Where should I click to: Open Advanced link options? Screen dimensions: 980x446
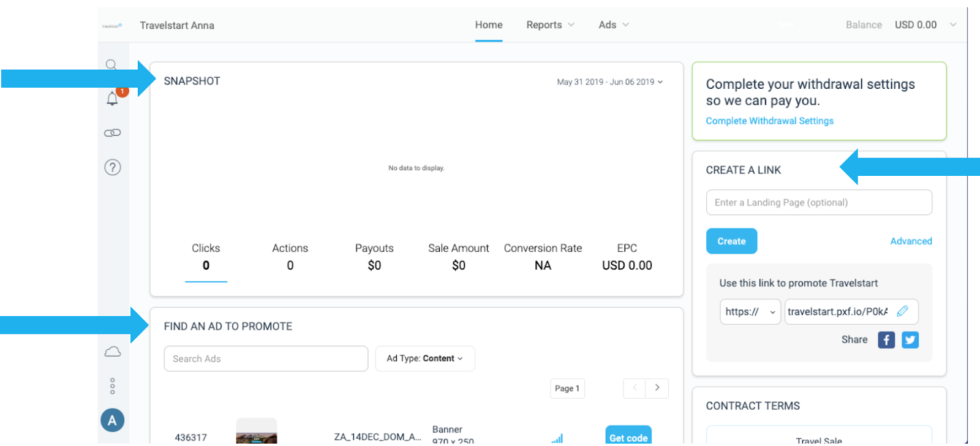coord(911,241)
